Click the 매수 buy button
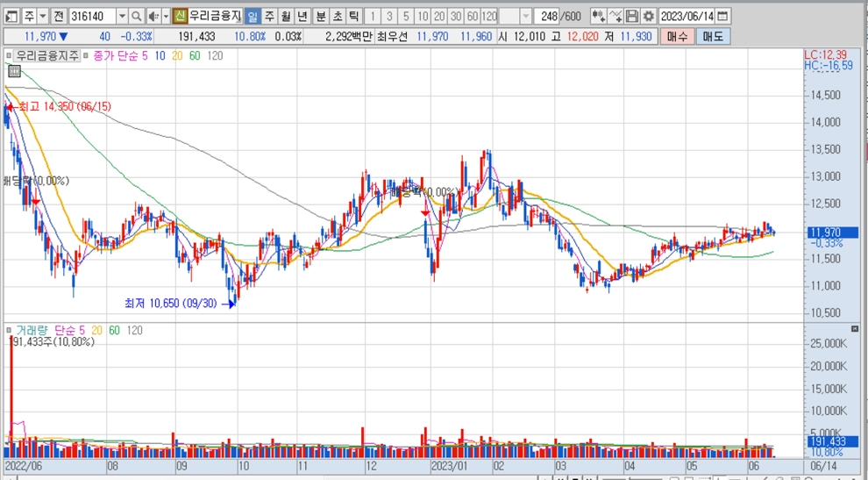Screen dimensions: 868x480 tap(677, 36)
